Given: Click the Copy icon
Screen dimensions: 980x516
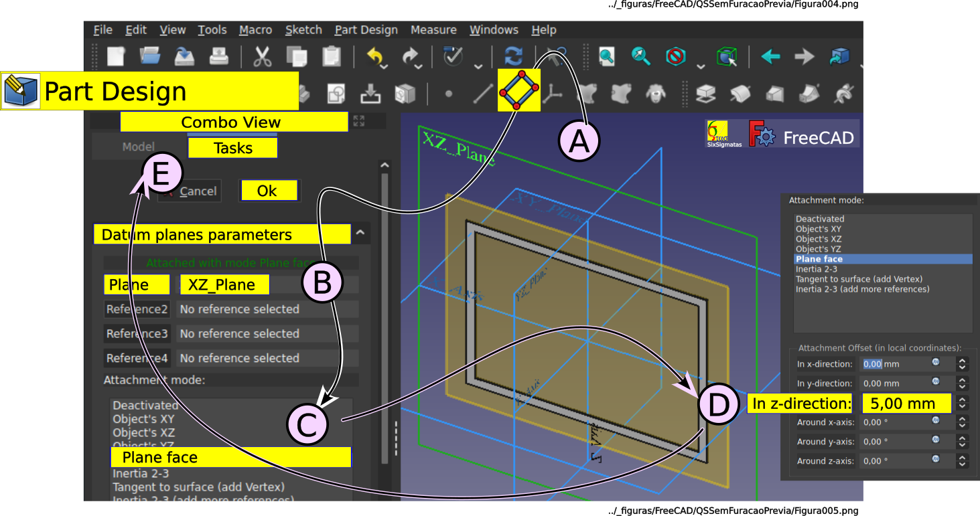Looking at the screenshot, I should pos(297,56).
